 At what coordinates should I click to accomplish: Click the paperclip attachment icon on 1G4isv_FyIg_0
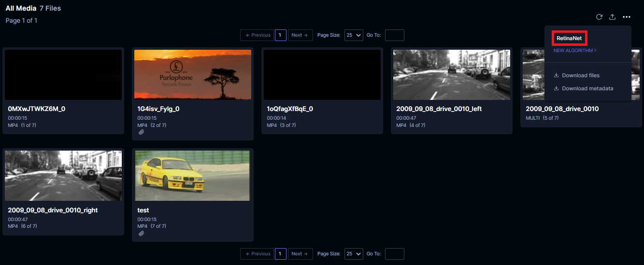point(141,132)
